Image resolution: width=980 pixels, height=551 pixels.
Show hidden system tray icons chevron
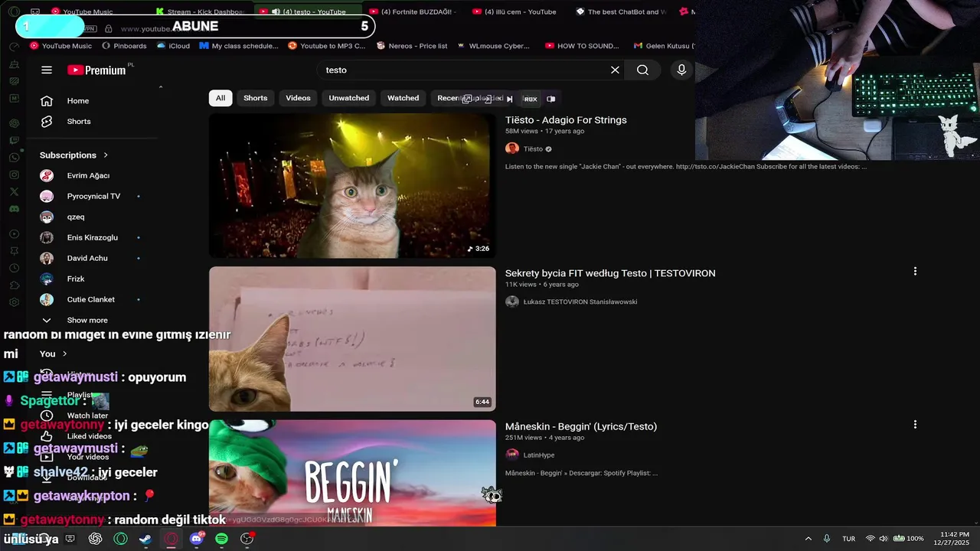808,539
